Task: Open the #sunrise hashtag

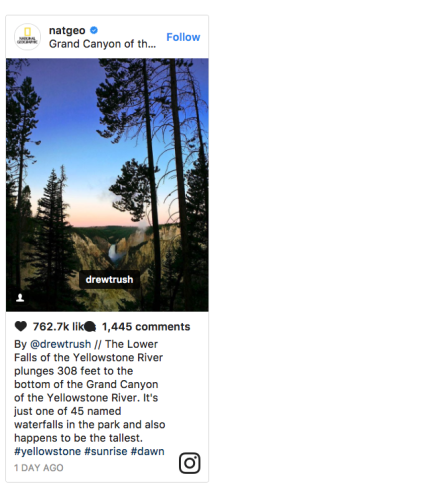Action: click(106, 451)
